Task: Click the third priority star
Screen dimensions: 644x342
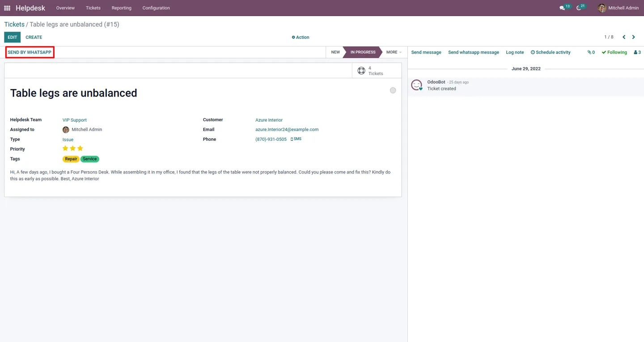Action: point(80,148)
